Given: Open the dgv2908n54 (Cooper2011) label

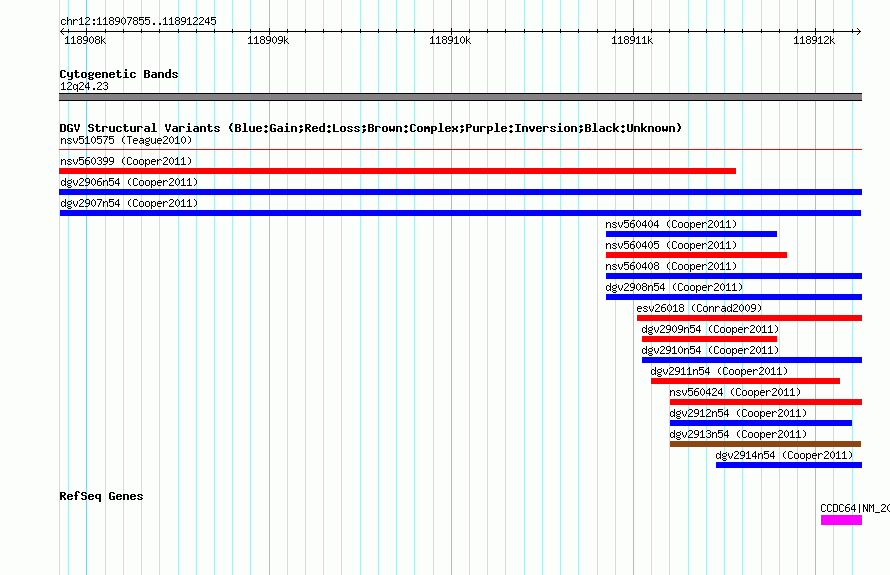Looking at the screenshot, I should point(674,287).
